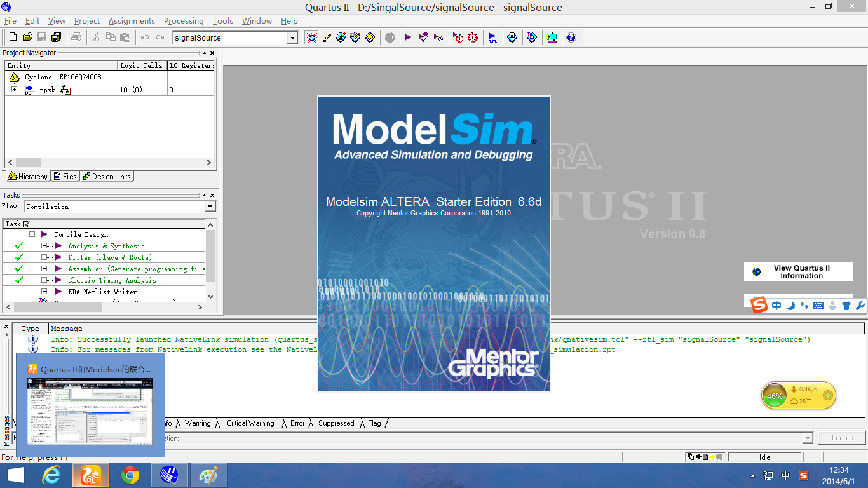
Task: Start Compilation with the purple play icon
Action: [x=409, y=37]
